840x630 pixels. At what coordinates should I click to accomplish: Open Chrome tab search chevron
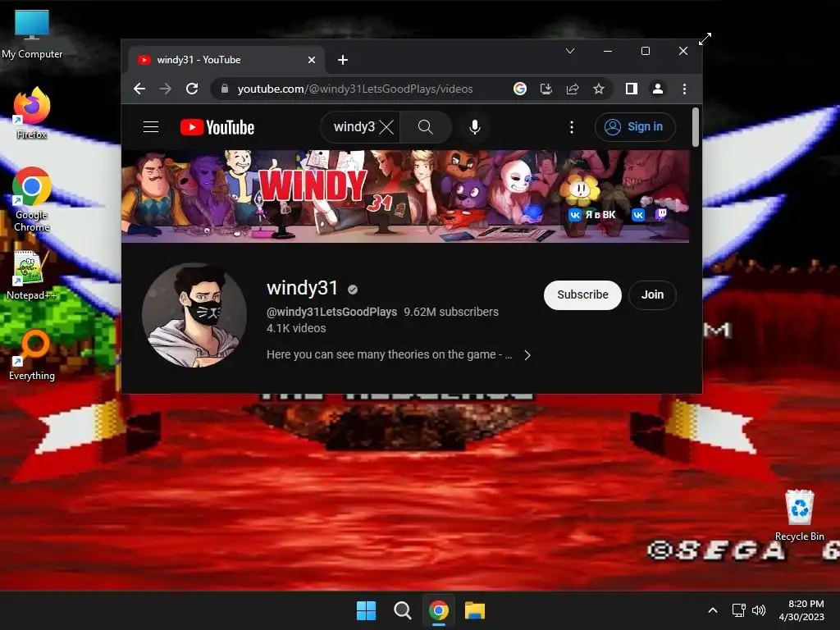(x=570, y=51)
